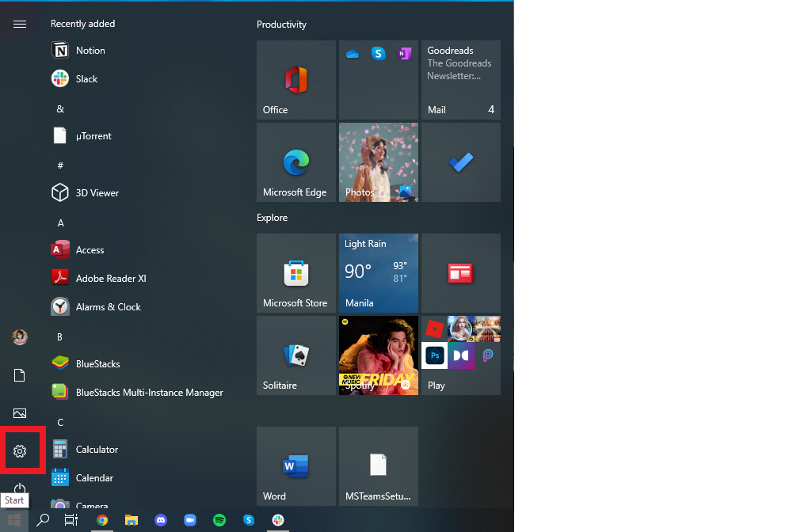This screenshot has width=793, height=532.
Task: Click the Power icon above Start
Action: click(20, 488)
